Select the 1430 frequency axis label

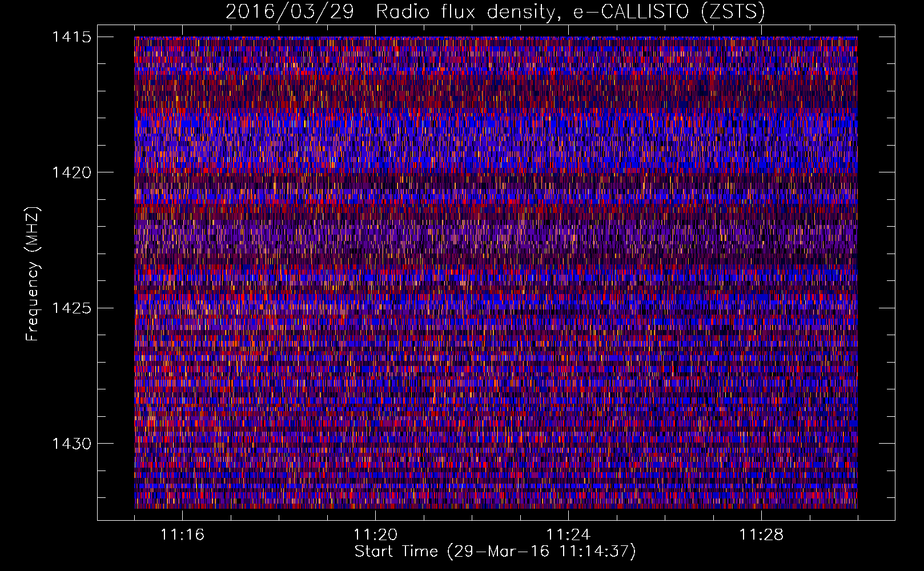click(71, 444)
